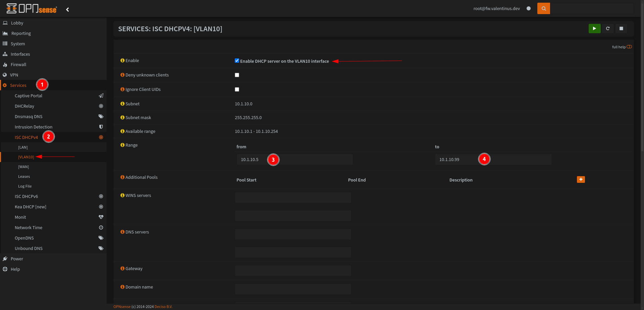
Task: Click the info icon next to Subnet mask
Action: point(122,117)
